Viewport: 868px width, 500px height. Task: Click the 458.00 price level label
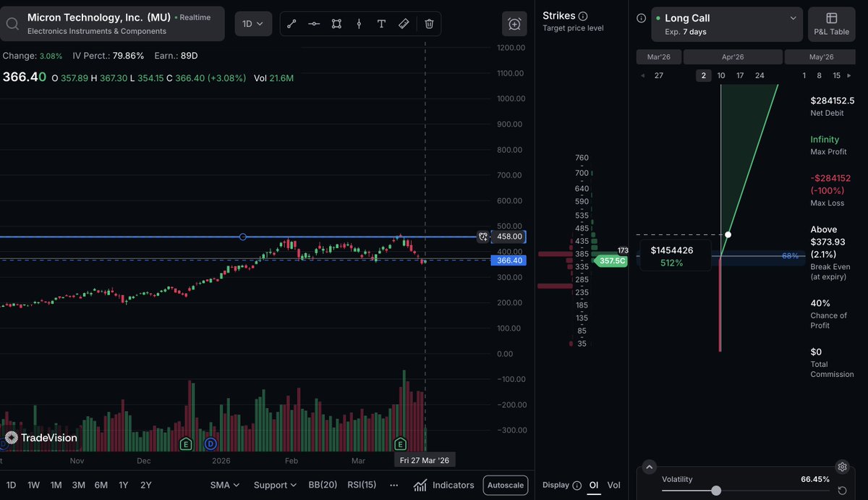[509, 237]
